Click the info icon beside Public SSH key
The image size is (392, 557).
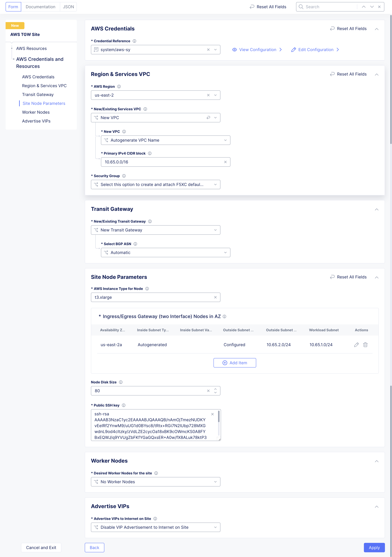(123, 405)
